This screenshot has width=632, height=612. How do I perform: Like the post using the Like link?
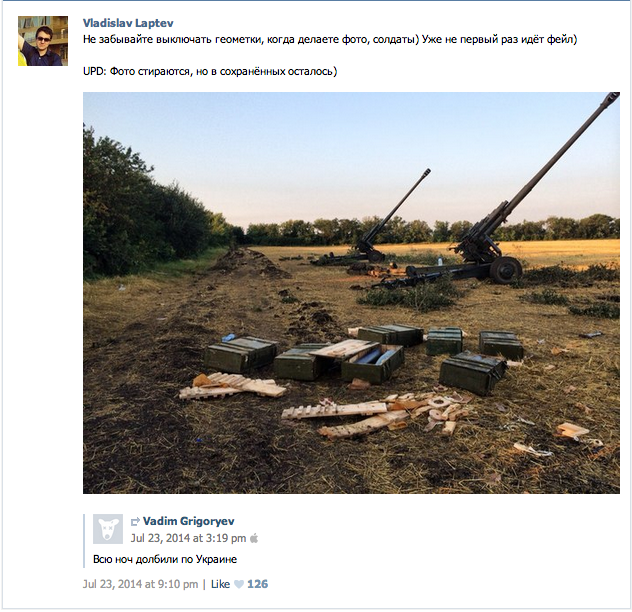220,584
